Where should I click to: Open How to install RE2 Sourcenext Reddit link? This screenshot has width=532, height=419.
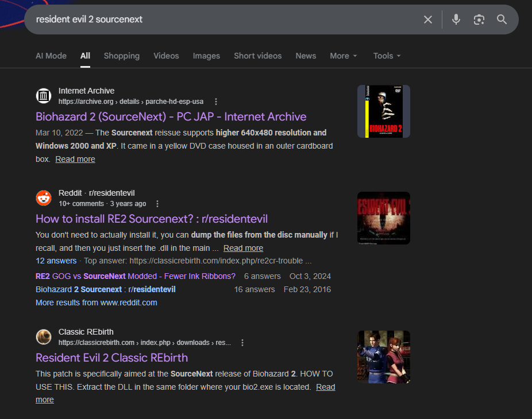pos(152,219)
